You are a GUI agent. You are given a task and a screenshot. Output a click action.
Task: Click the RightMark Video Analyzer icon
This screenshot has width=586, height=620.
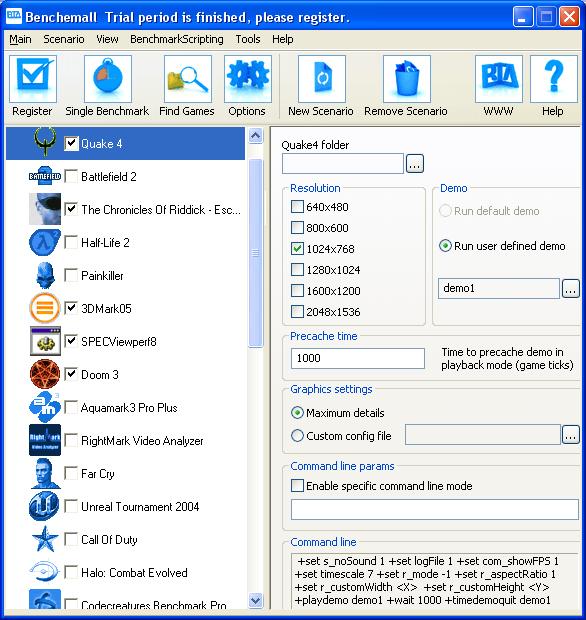pyautogui.click(x=45, y=440)
